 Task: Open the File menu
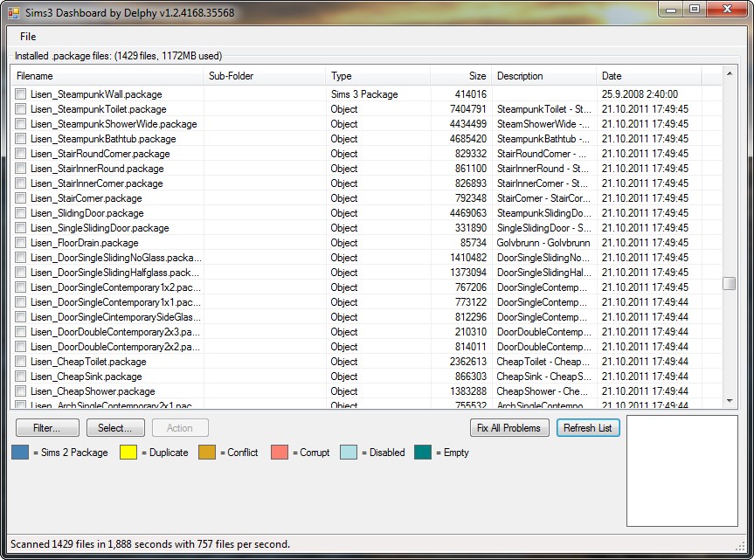(28, 37)
